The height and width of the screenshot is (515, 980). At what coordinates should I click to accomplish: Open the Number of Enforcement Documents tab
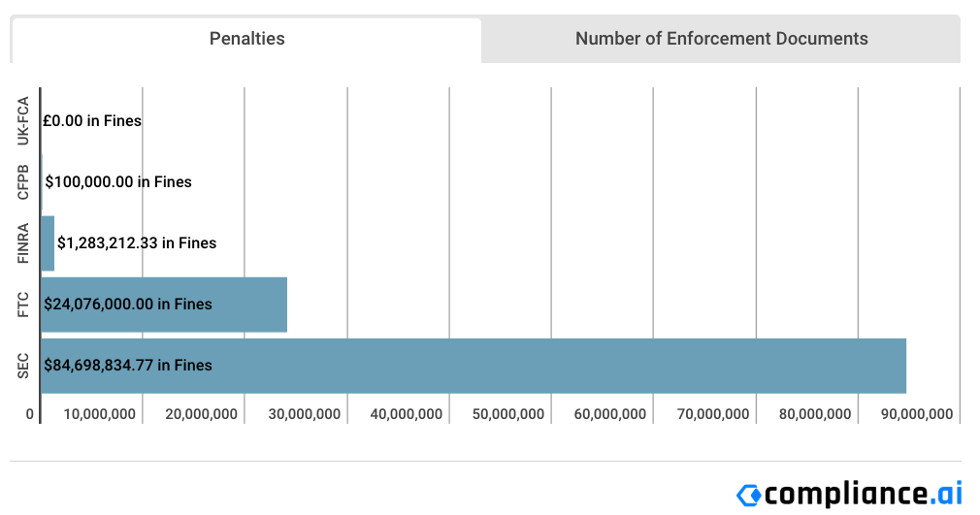point(721,40)
